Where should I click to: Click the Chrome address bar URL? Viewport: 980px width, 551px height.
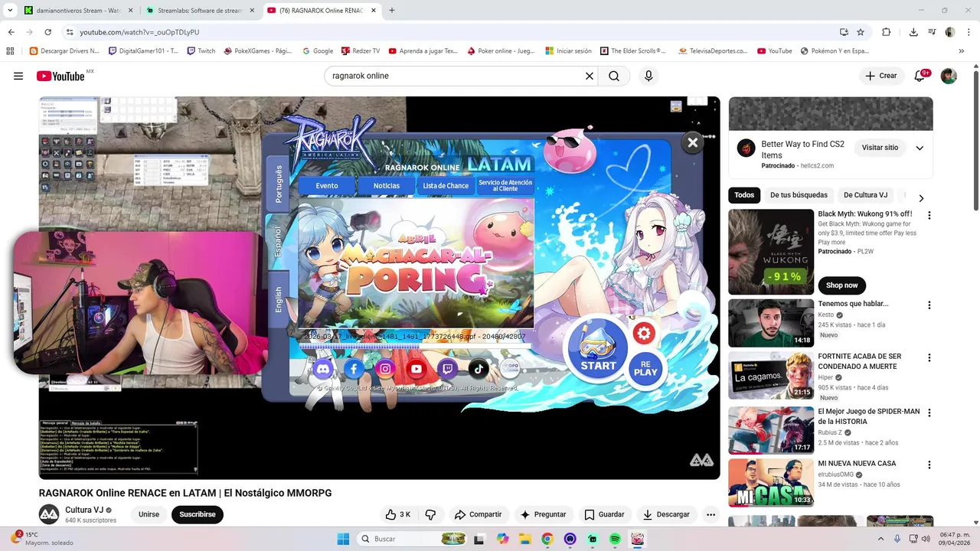(139, 32)
